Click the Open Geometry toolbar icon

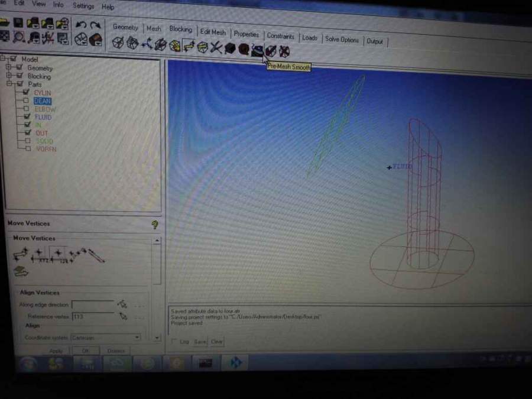point(33,23)
